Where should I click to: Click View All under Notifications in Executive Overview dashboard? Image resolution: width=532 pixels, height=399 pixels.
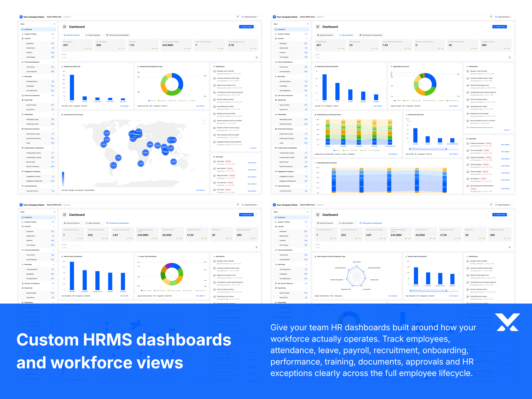pyautogui.click(x=254, y=148)
